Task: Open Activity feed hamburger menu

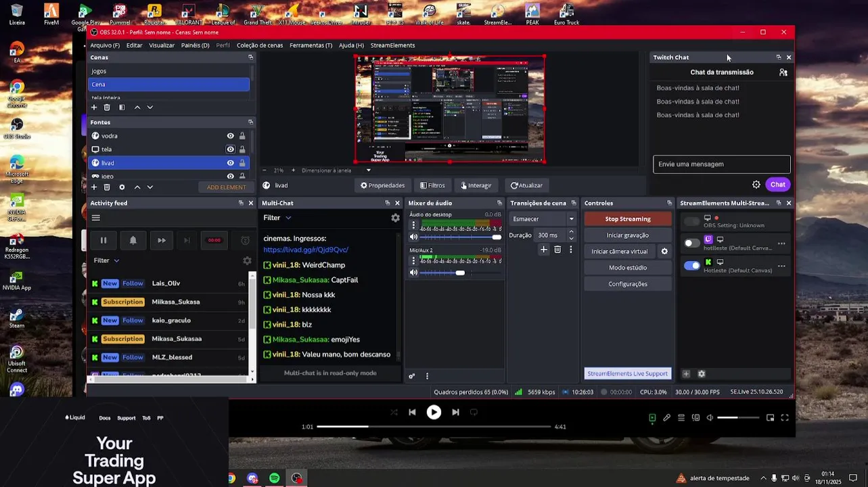Action: 96,218
